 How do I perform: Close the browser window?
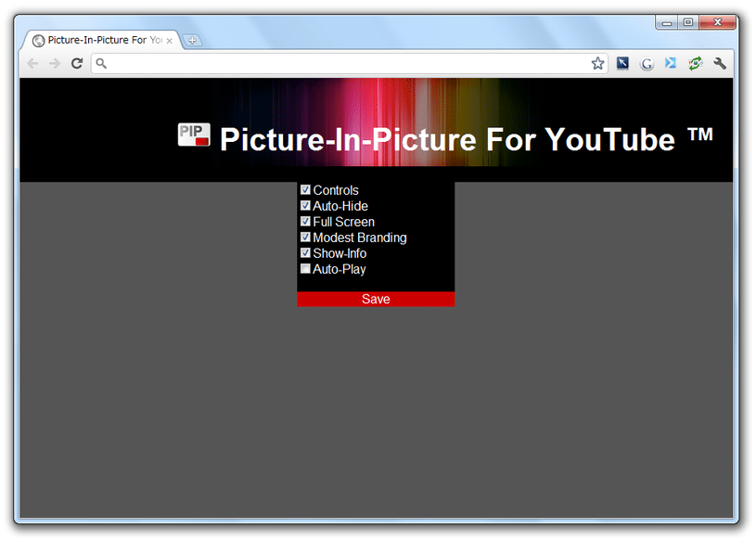coord(718,22)
